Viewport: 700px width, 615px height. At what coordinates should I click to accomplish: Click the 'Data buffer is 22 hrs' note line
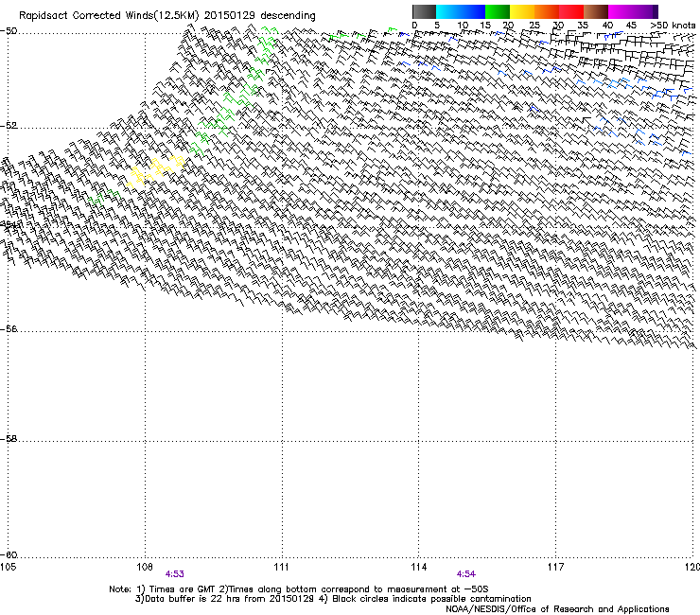click(333, 599)
